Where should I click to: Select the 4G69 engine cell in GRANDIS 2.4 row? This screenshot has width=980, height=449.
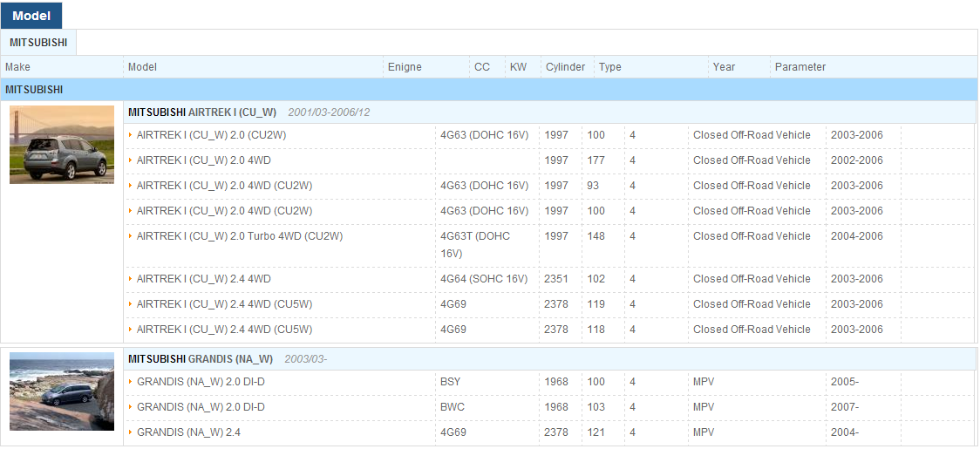click(453, 432)
